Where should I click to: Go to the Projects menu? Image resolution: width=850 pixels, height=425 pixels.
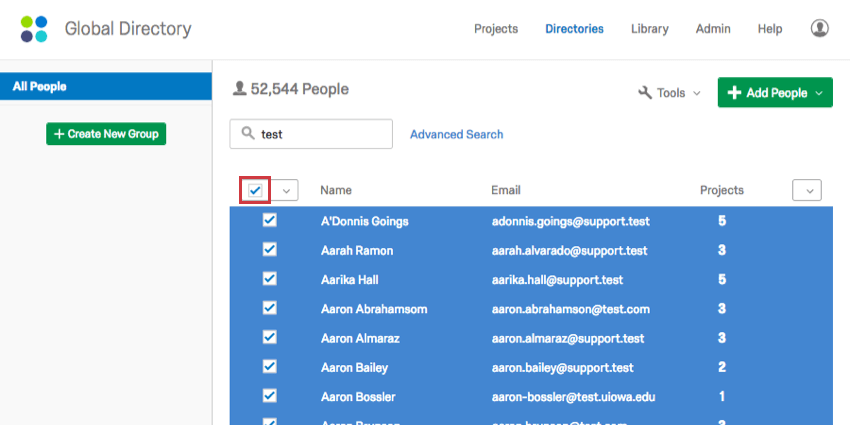(496, 29)
